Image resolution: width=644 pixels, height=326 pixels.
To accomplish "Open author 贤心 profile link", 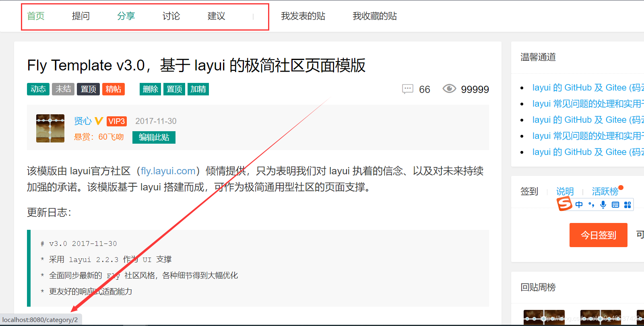I will (83, 121).
